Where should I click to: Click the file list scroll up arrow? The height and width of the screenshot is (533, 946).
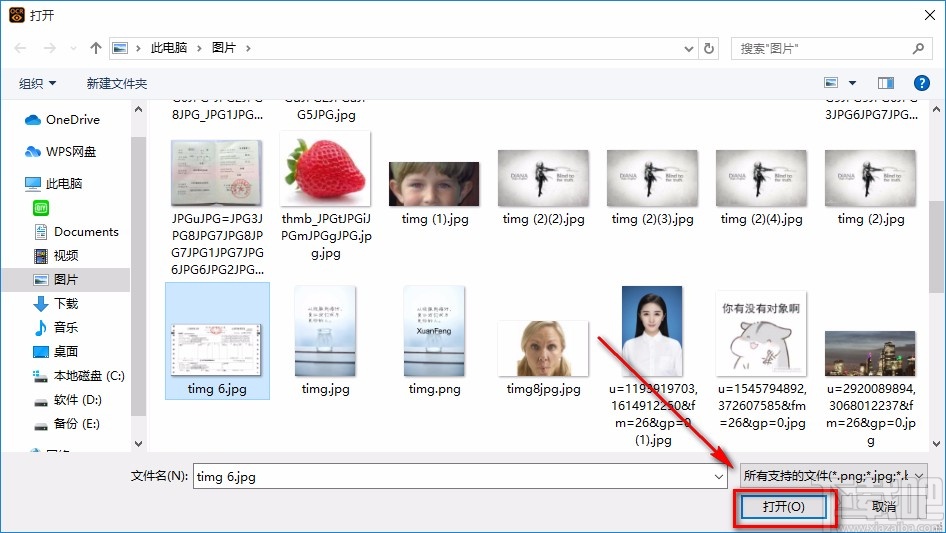coord(936,110)
